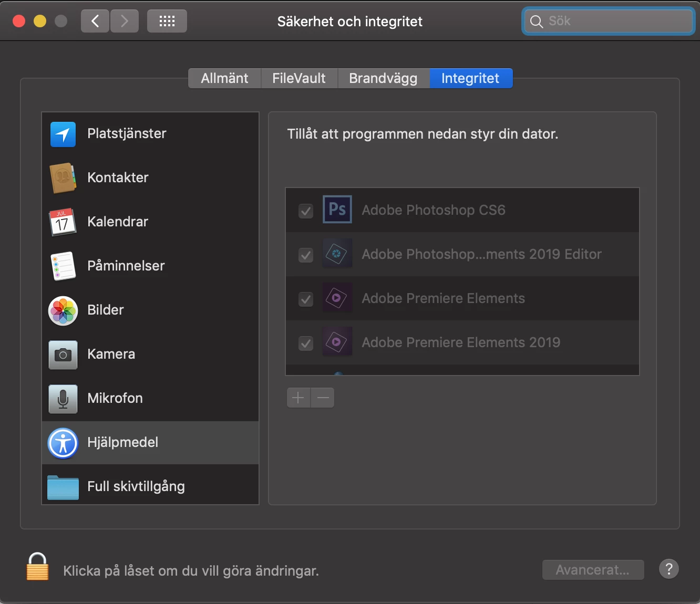The image size is (700, 604).
Task: Click the Påminnelser list icon
Action: pyautogui.click(x=63, y=266)
